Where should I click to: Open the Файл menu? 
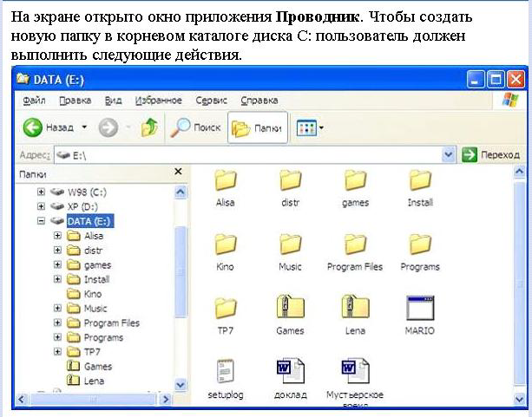(34, 101)
